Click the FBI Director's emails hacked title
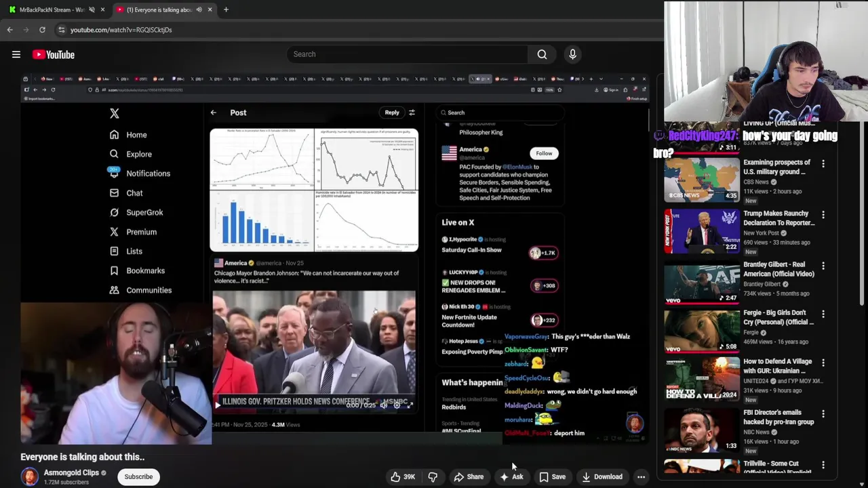 [777, 417]
